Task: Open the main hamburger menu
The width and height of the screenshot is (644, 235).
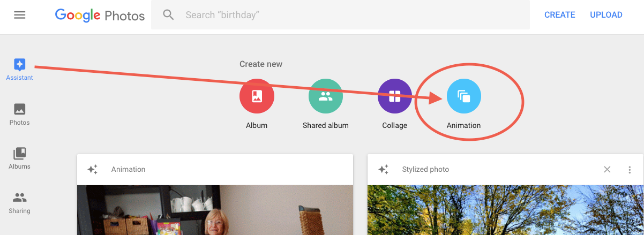Action: (x=20, y=15)
